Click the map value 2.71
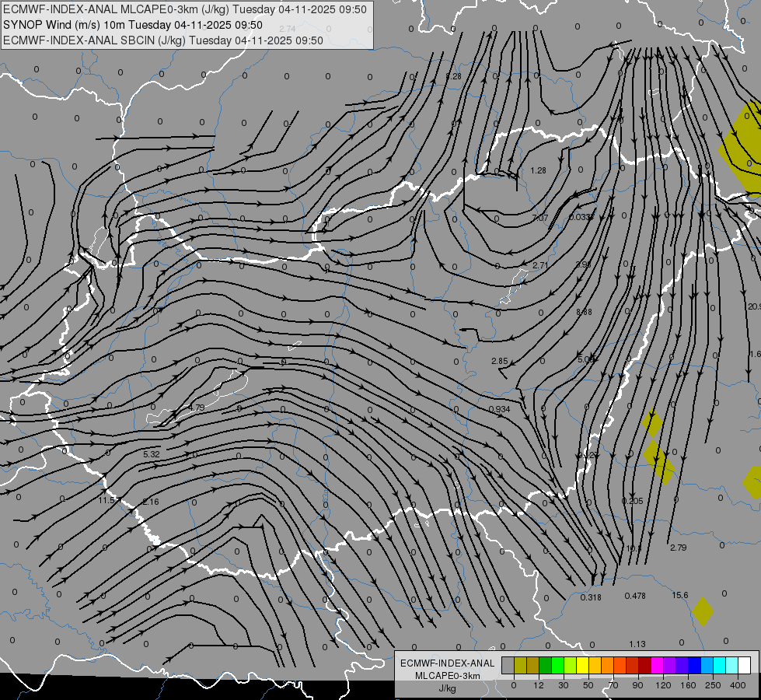This screenshot has width=761, height=700. click(x=540, y=265)
